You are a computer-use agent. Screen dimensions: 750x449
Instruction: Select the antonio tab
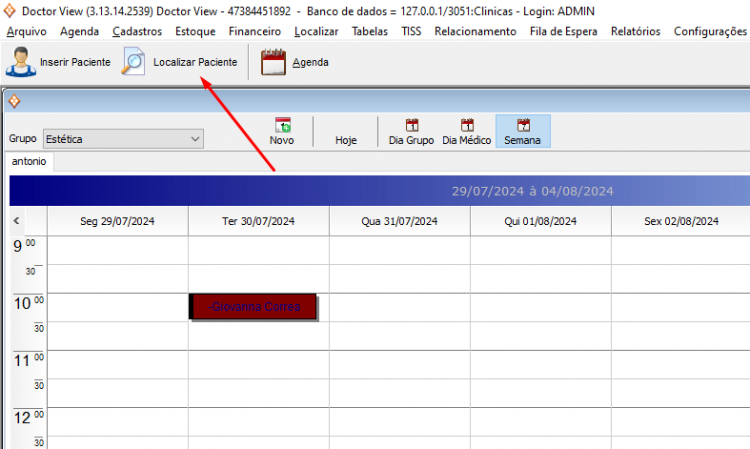[x=29, y=161]
